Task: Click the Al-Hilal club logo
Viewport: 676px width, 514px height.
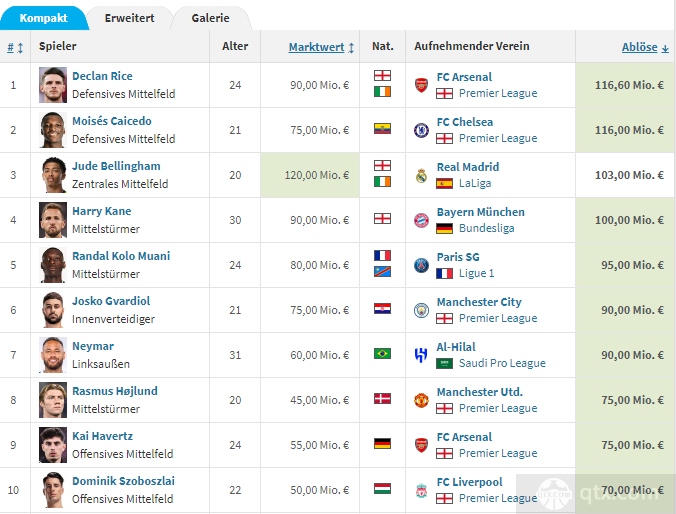Action: point(421,355)
